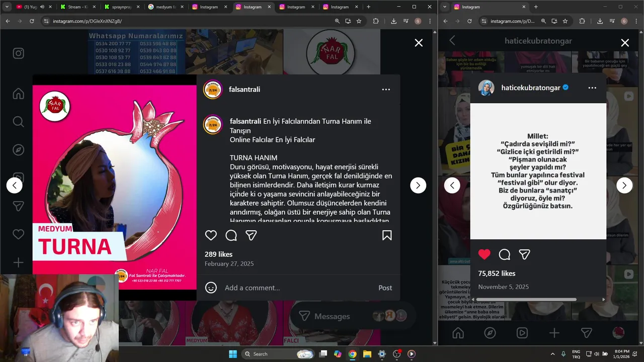Expand tab search dropdown in right browser
The image size is (644, 362).
click(x=445, y=7)
